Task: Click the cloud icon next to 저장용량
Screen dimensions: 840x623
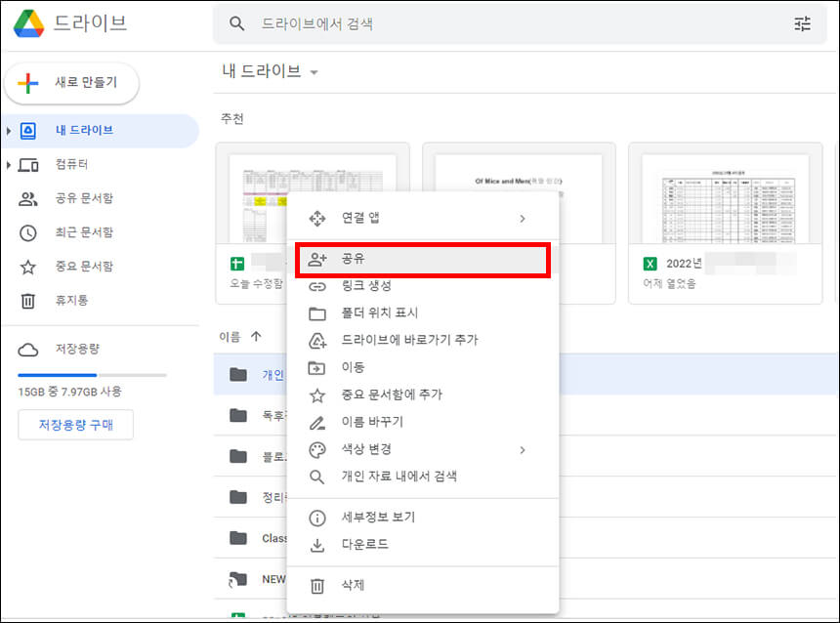Action: (x=29, y=349)
